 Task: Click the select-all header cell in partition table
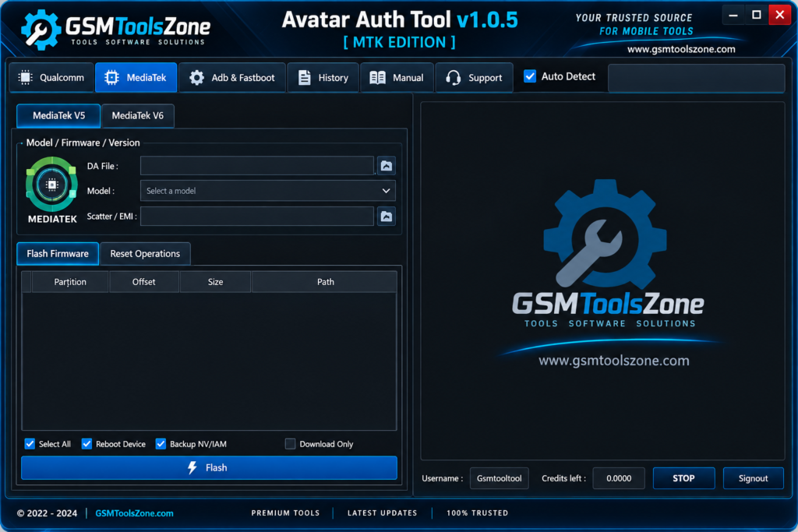[x=26, y=282]
